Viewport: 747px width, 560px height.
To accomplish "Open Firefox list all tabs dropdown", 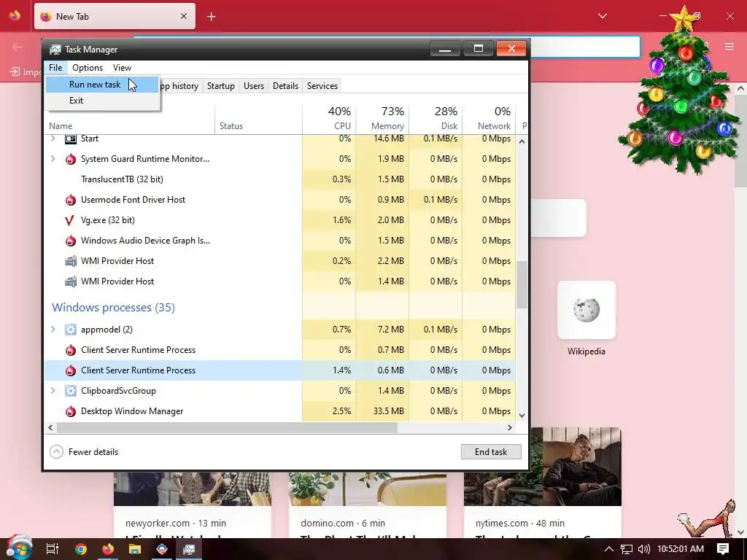I will point(602,16).
